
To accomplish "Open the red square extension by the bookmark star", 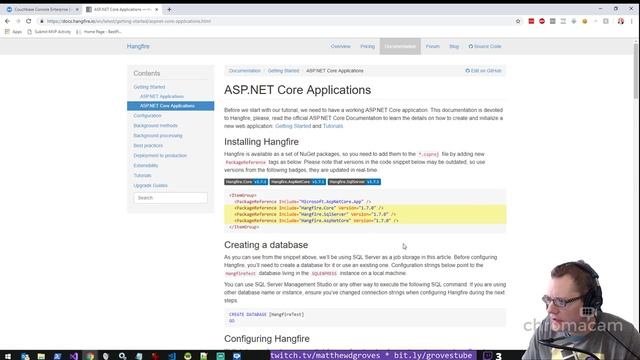I will 531,21.
